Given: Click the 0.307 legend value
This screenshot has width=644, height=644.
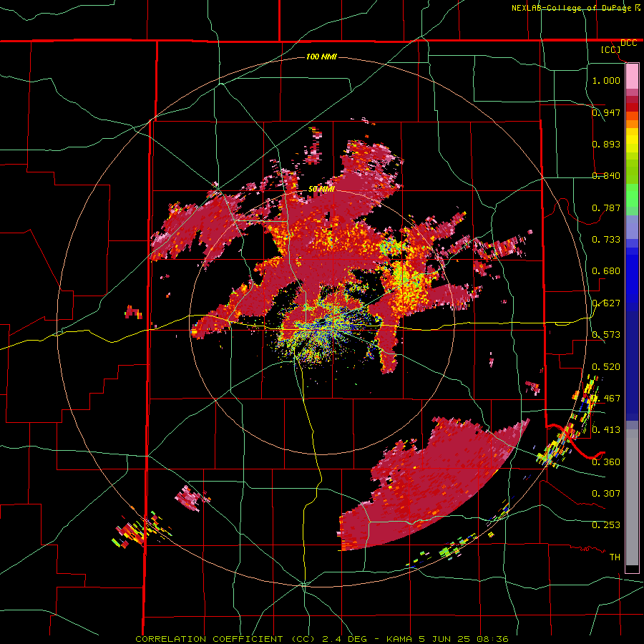Looking at the screenshot, I should pos(606,493).
